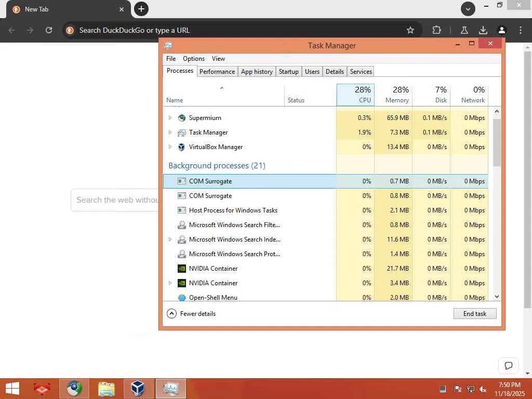Click the process list vertical scrollbar thumb
The image size is (532, 399).
pyautogui.click(x=497, y=142)
